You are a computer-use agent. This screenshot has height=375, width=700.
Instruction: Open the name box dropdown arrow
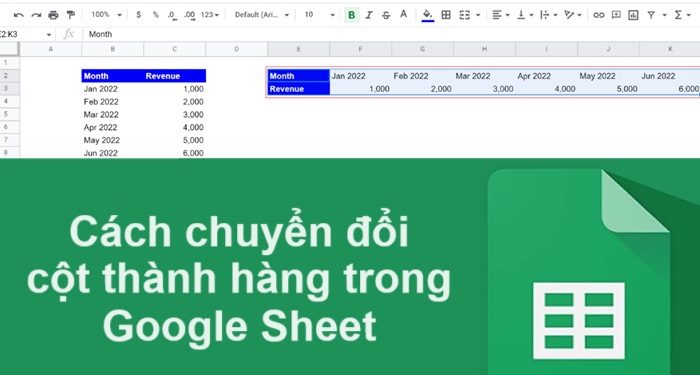tap(49, 34)
